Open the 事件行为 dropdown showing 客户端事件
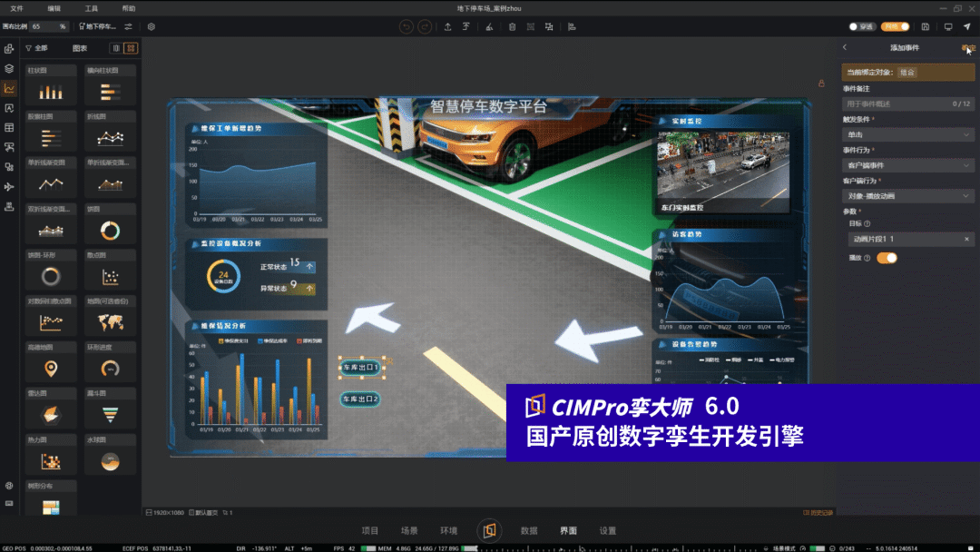The height and width of the screenshot is (552, 980). pos(908,165)
